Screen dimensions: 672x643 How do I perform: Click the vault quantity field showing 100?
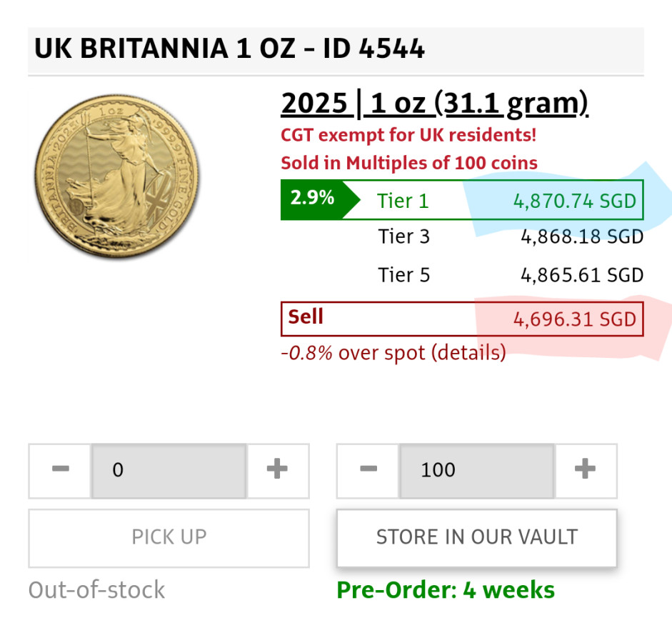click(x=476, y=470)
